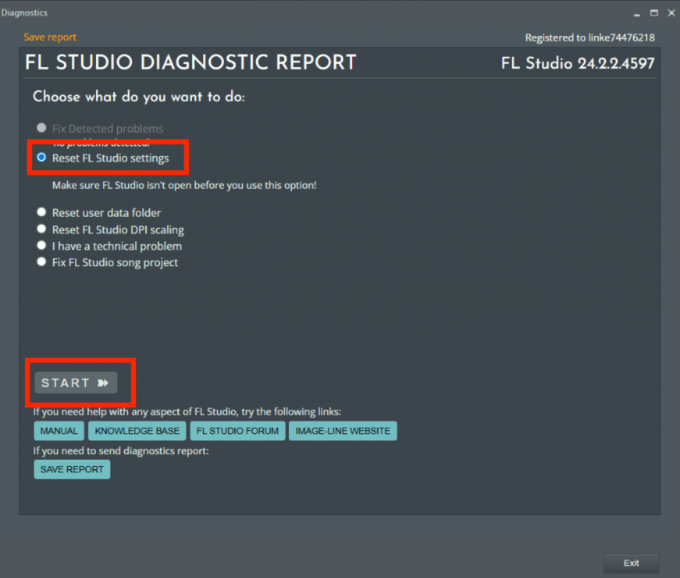This screenshot has width=680, height=578.
Task: Click the Exit button
Action: 631,563
